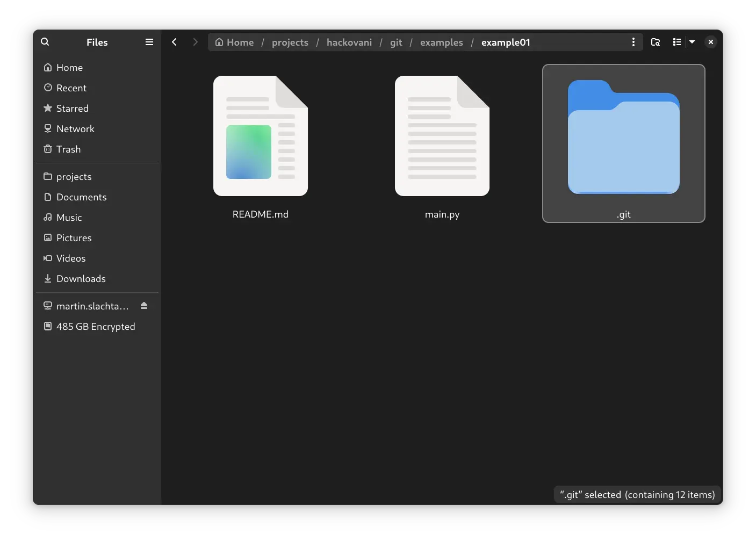Open the path bar three-dot menu
Image resolution: width=756 pixels, height=541 pixels.
coord(633,42)
